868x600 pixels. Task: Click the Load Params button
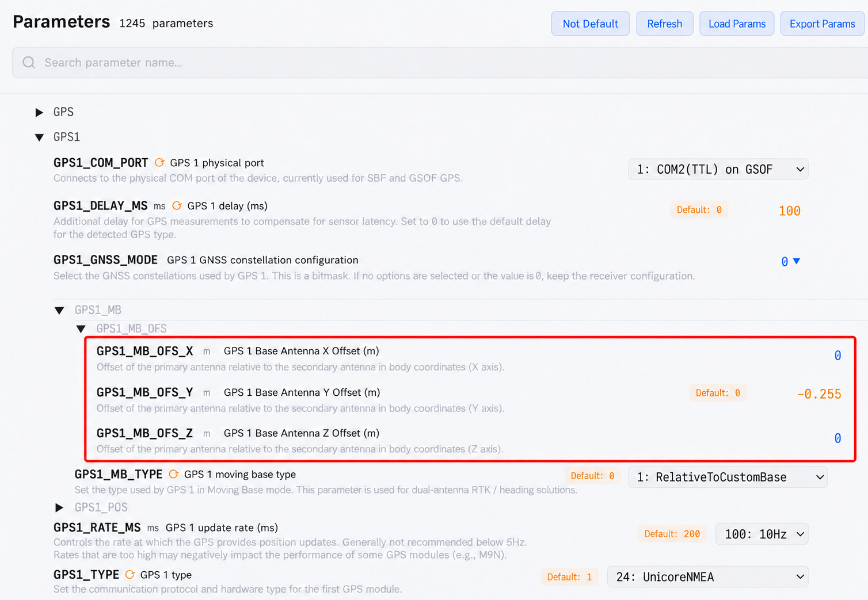click(737, 24)
